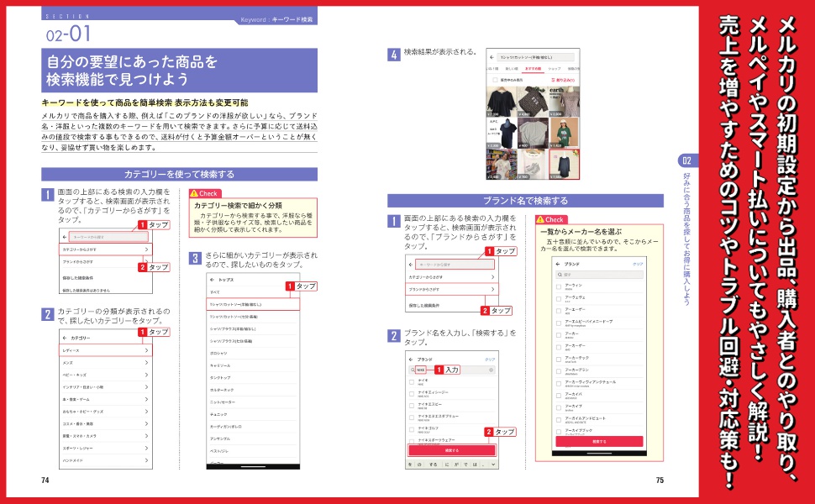The image size is (815, 504).
Task: Tap back arrow in Tシャツ/カットソー results screen
Action: [492, 57]
